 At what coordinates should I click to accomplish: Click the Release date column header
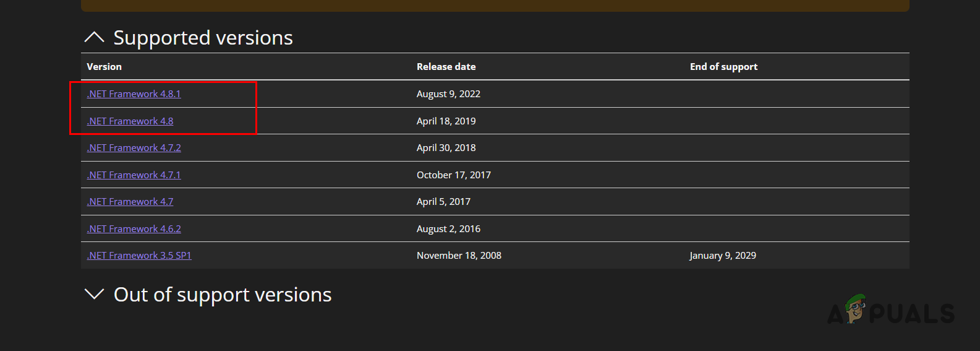446,67
